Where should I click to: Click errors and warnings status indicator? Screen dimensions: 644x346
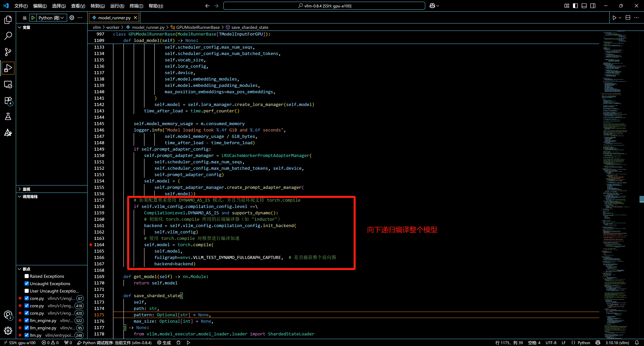[50, 342]
